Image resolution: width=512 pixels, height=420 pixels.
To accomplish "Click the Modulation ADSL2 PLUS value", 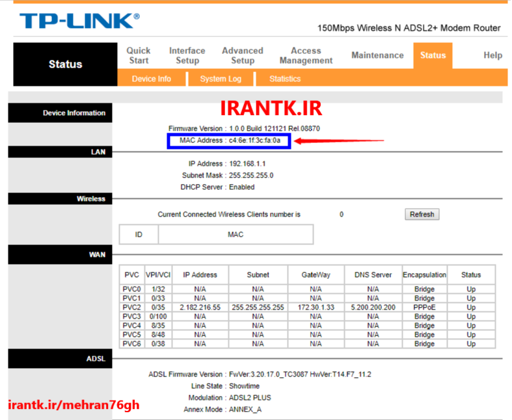I will [x=250, y=398].
